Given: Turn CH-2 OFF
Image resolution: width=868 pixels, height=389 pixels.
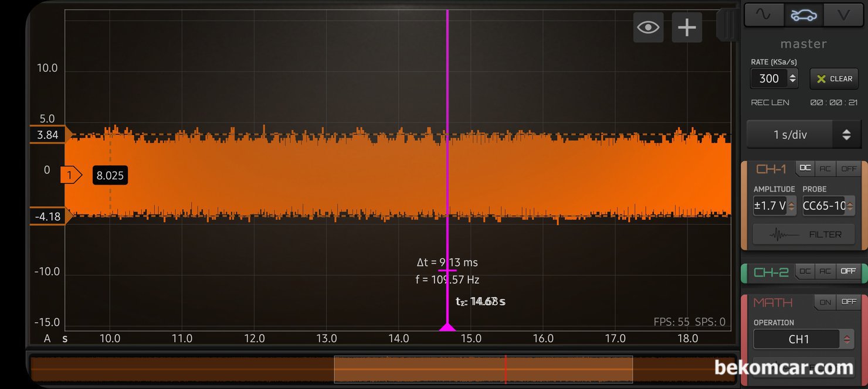Looking at the screenshot, I should pos(849,271).
